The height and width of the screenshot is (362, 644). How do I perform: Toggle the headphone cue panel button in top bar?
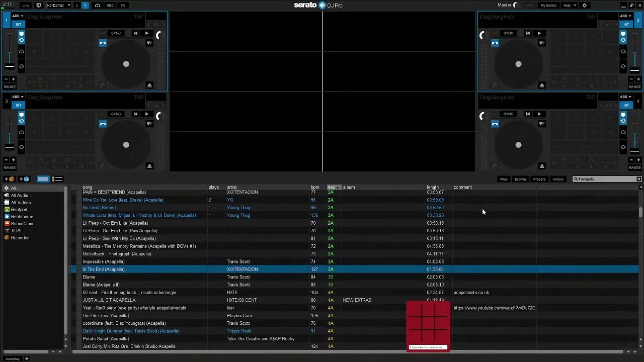(x=98, y=5)
